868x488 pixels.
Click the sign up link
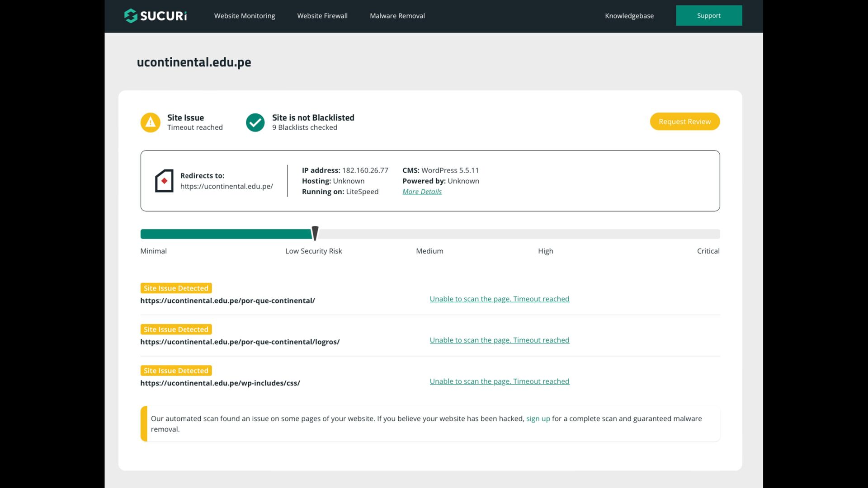pos(538,418)
